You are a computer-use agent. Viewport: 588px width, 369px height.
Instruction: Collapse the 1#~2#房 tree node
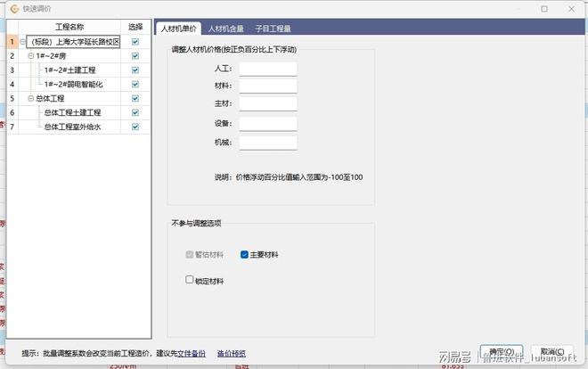click(x=31, y=56)
